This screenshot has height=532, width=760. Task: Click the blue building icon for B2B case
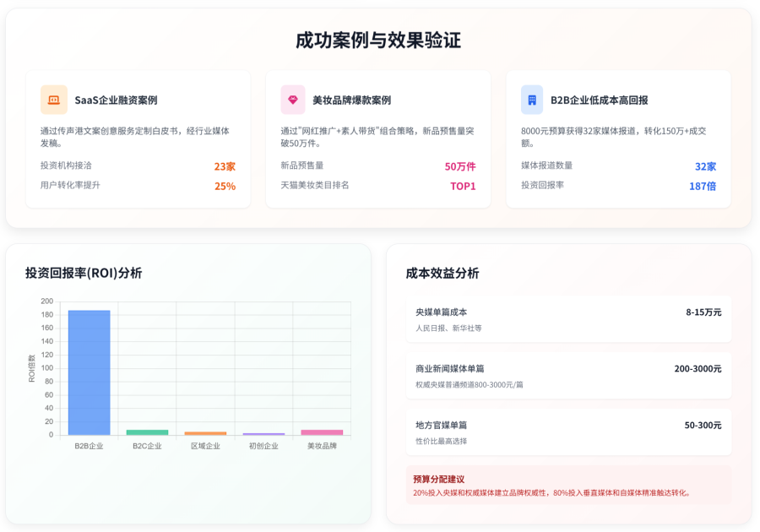(x=532, y=100)
